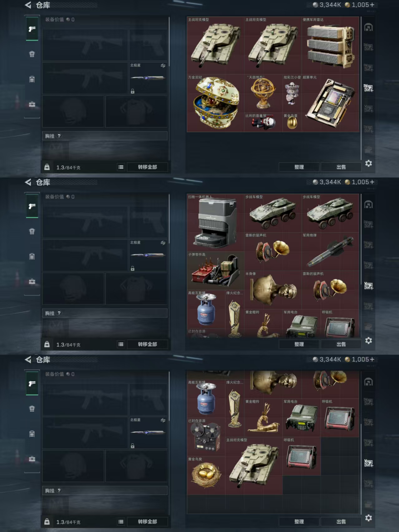399x532 pixels.
Task: Click the 已封存音源 reel tape recorder
Action: [x=206, y=437]
